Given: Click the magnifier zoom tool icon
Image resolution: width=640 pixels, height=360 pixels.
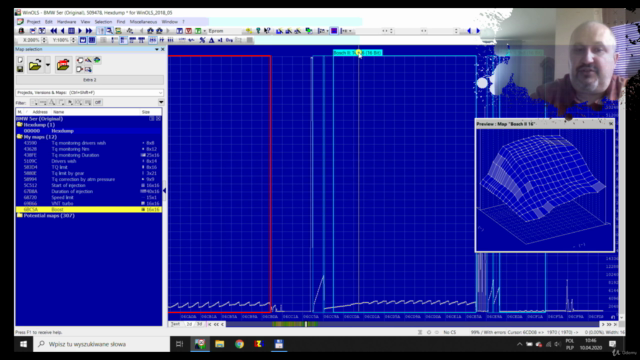Looking at the screenshot, I should pos(109,31).
